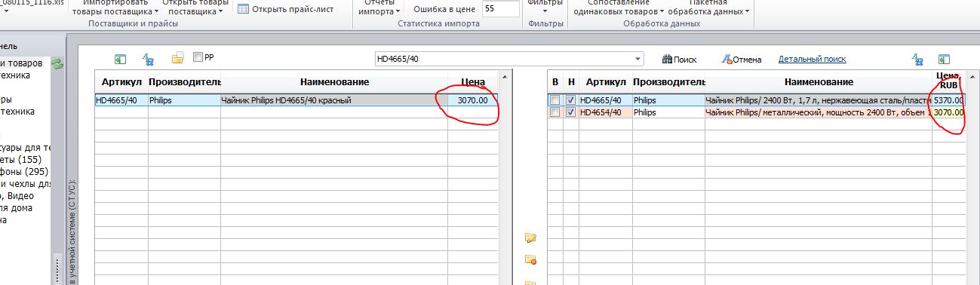The height and width of the screenshot is (285, 980).
Task: Untick the Н checkbox in the HD4665/40 right row
Action: pyautogui.click(x=571, y=100)
